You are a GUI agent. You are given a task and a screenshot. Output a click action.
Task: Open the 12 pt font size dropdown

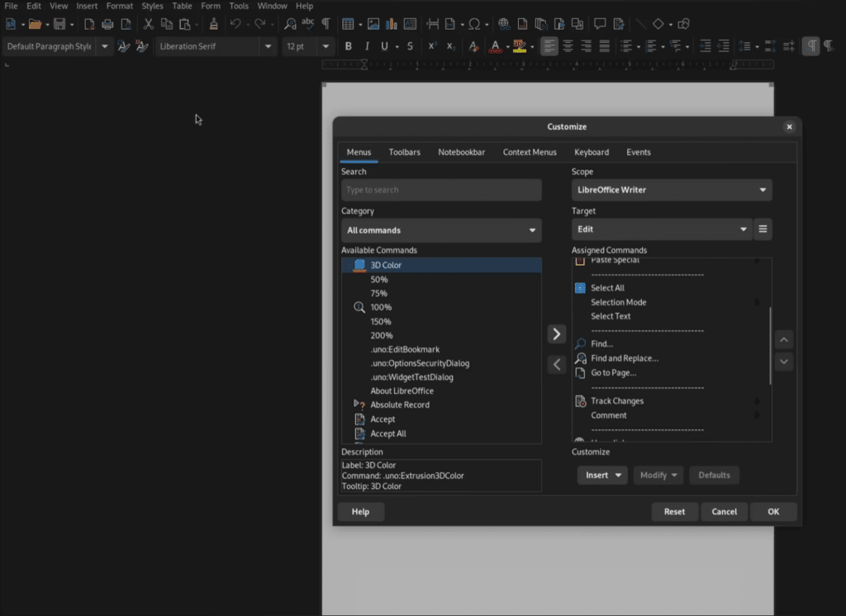pyautogui.click(x=326, y=46)
